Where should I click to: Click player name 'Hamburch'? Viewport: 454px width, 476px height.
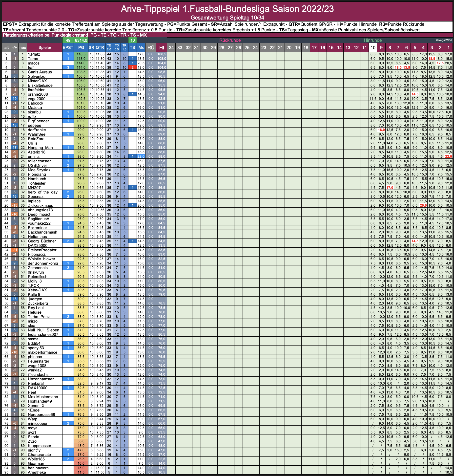coord(37,179)
